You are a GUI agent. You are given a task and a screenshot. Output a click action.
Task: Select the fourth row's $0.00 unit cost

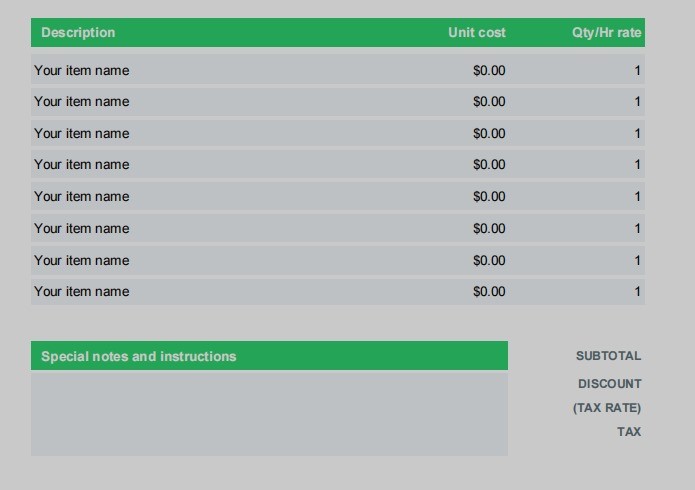[489, 165]
